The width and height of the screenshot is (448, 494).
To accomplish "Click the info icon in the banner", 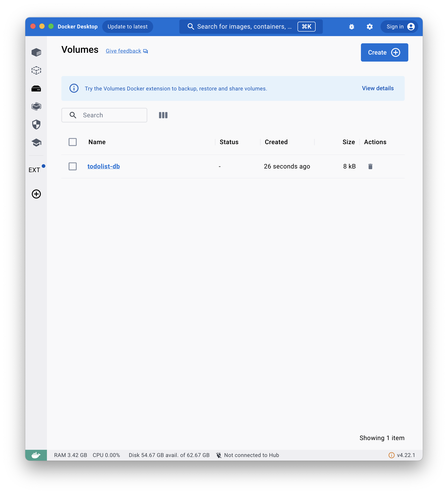I will 74,88.
